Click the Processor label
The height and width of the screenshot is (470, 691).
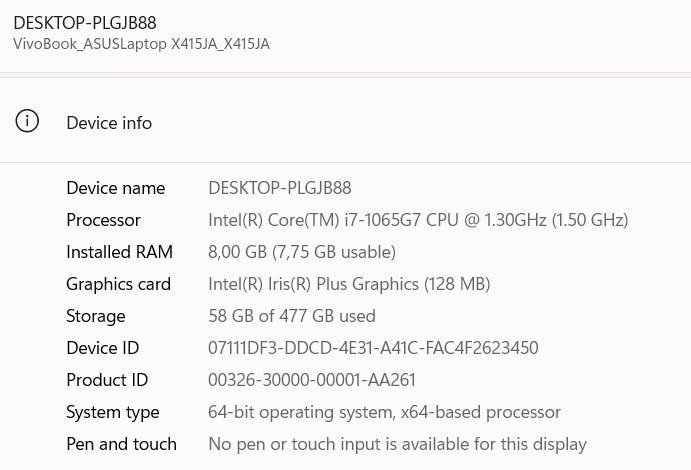104,220
